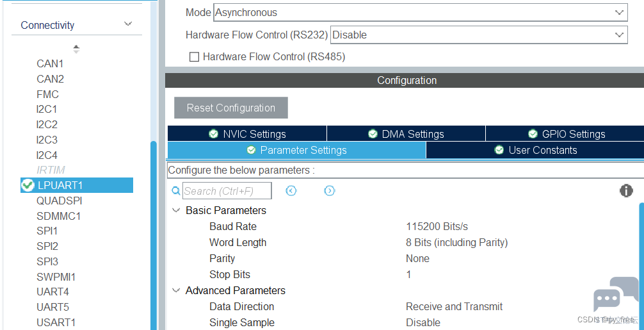Select SPI2 peripheral

coord(47,246)
